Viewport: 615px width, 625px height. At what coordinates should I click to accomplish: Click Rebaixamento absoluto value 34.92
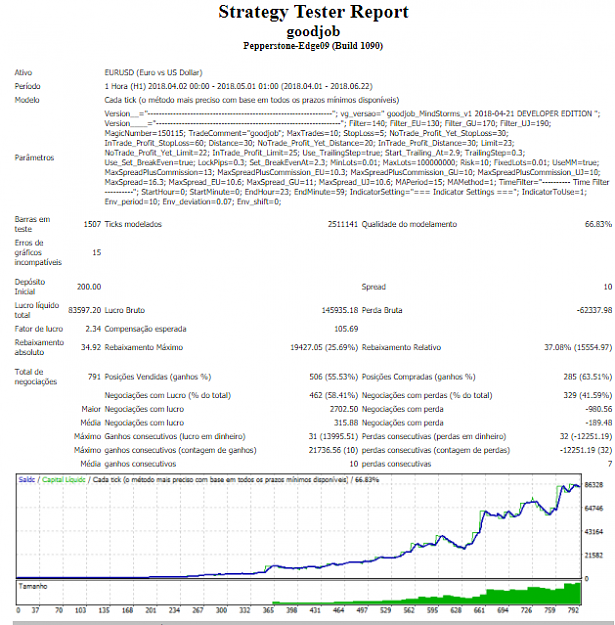coord(91,347)
